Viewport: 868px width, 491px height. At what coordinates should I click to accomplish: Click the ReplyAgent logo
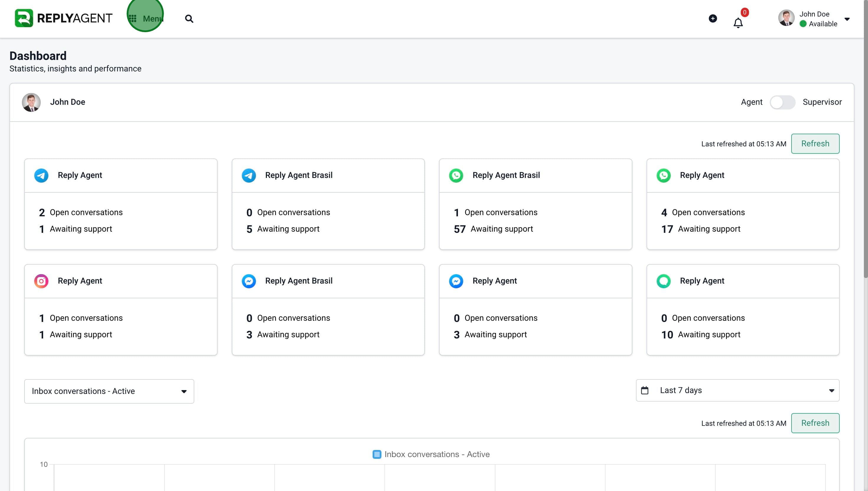pyautogui.click(x=63, y=18)
